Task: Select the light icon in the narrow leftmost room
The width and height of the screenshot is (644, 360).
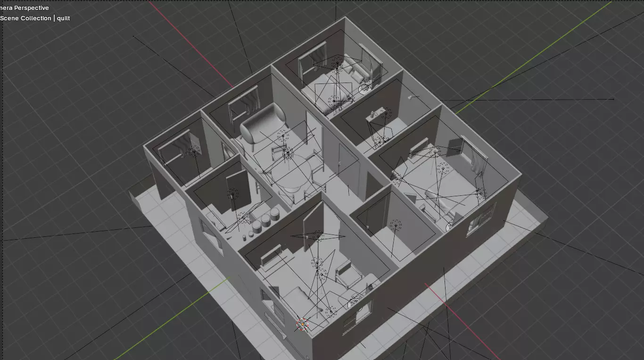Action: [x=194, y=151]
